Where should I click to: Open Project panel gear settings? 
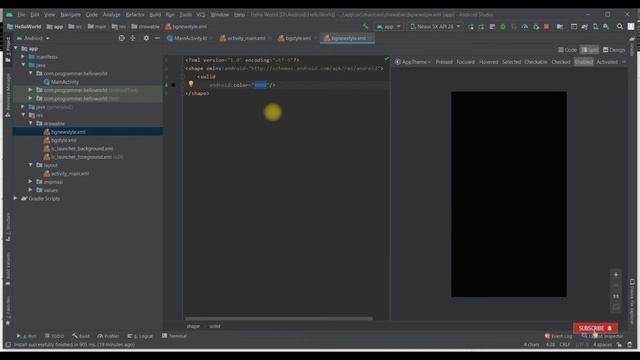pos(146,38)
